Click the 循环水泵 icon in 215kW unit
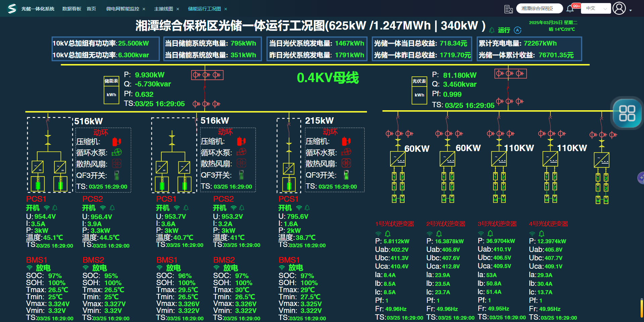Screen dimensions: 644x322 tap(346, 152)
